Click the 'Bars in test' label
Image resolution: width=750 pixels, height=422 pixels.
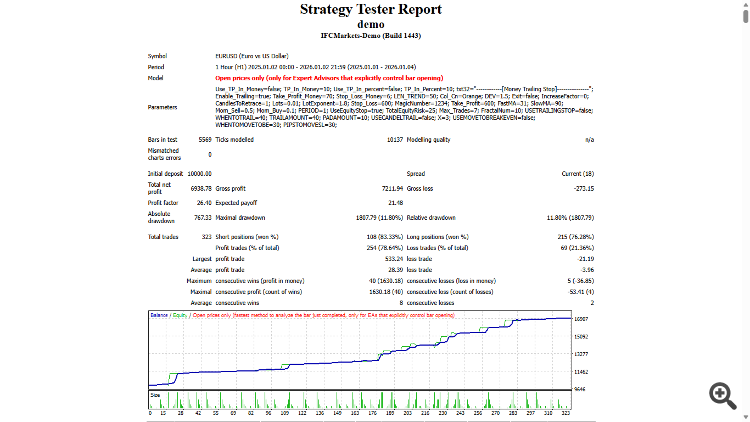[x=163, y=140]
